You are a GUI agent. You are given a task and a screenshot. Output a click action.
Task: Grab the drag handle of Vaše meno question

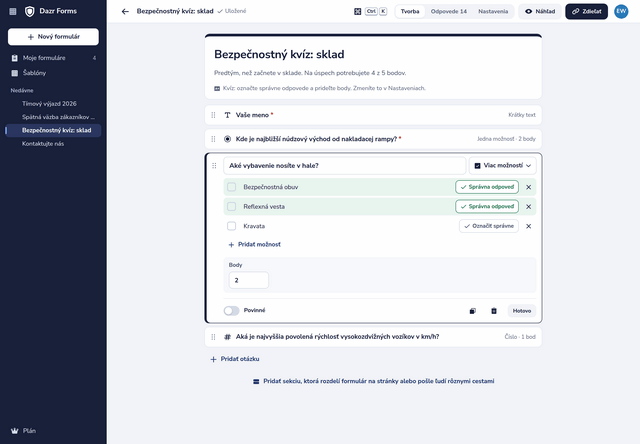[213, 115]
